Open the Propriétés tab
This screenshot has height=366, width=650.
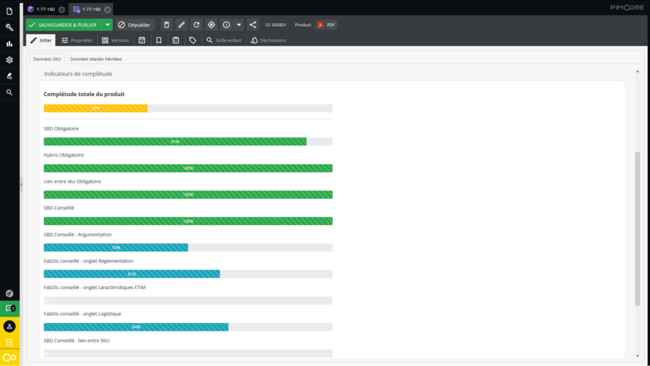pos(77,40)
